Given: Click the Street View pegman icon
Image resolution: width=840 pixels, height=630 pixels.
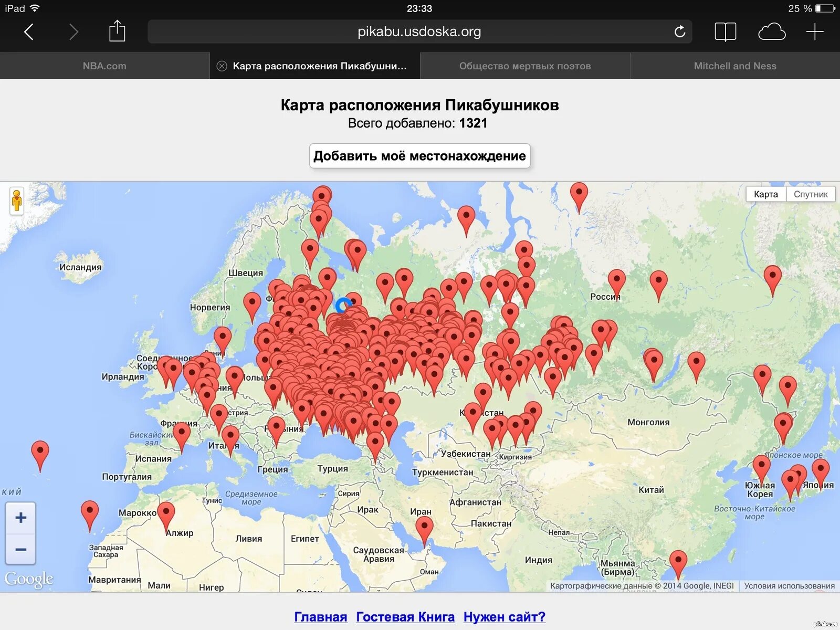Looking at the screenshot, I should (x=17, y=200).
